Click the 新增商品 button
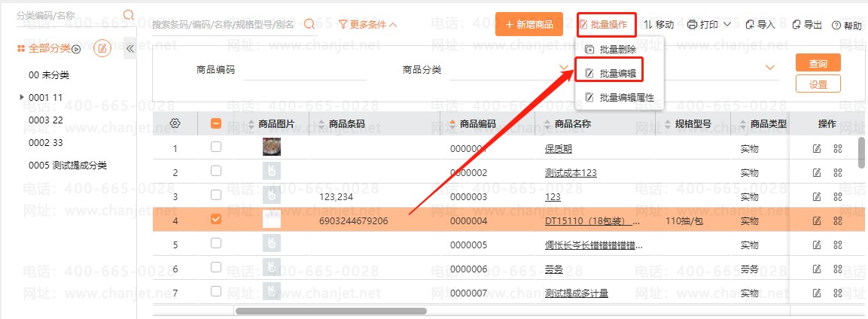This screenshot has height=319, width=868. (x=528, y=24)
